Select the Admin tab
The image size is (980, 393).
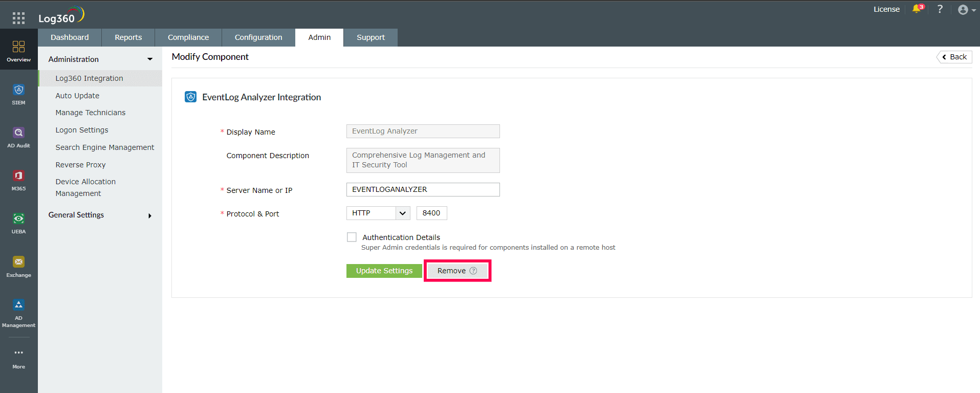[x=319, y=37]
